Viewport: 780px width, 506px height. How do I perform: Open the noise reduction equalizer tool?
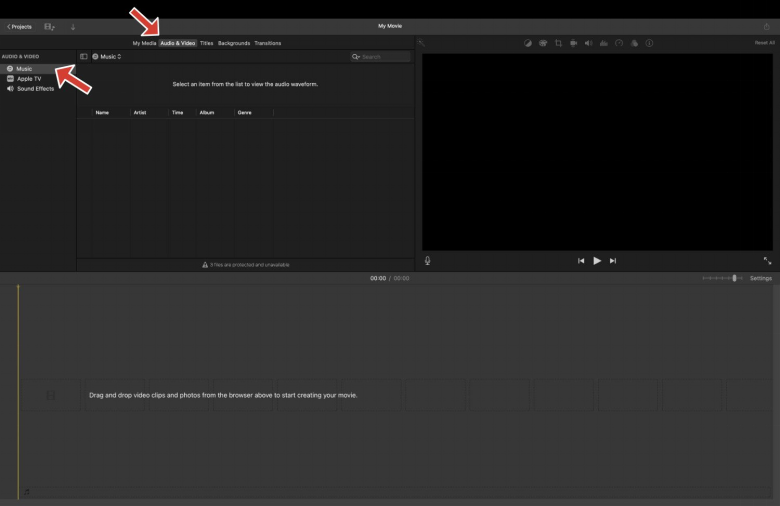click(604, 43)
